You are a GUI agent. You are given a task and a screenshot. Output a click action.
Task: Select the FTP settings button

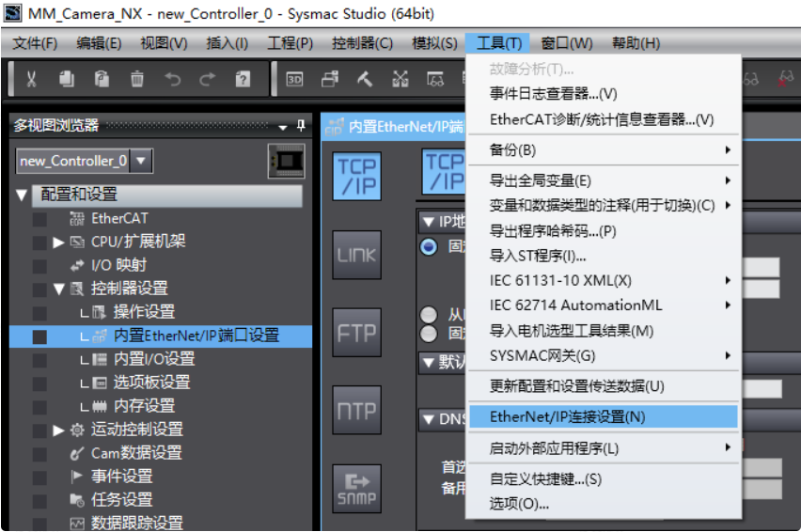click(357, 333)
